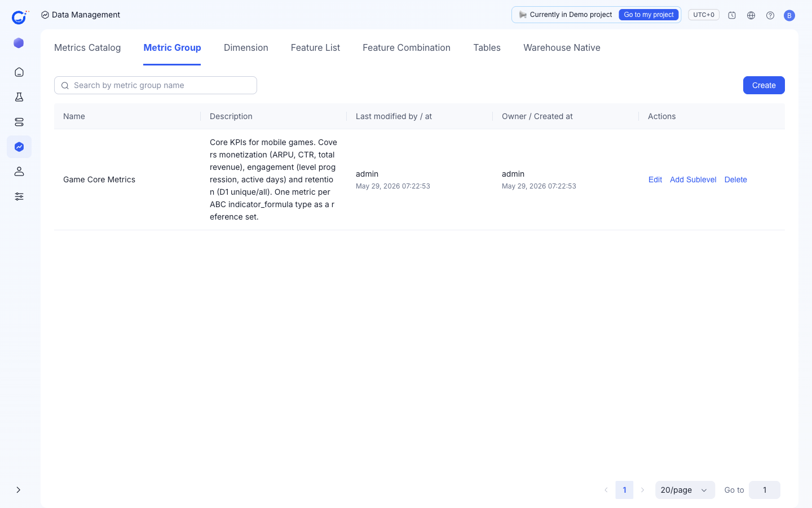The height and width of the screenshot is (508, 812).
Task: Open the Feature List tab
Action: [315, 47]
